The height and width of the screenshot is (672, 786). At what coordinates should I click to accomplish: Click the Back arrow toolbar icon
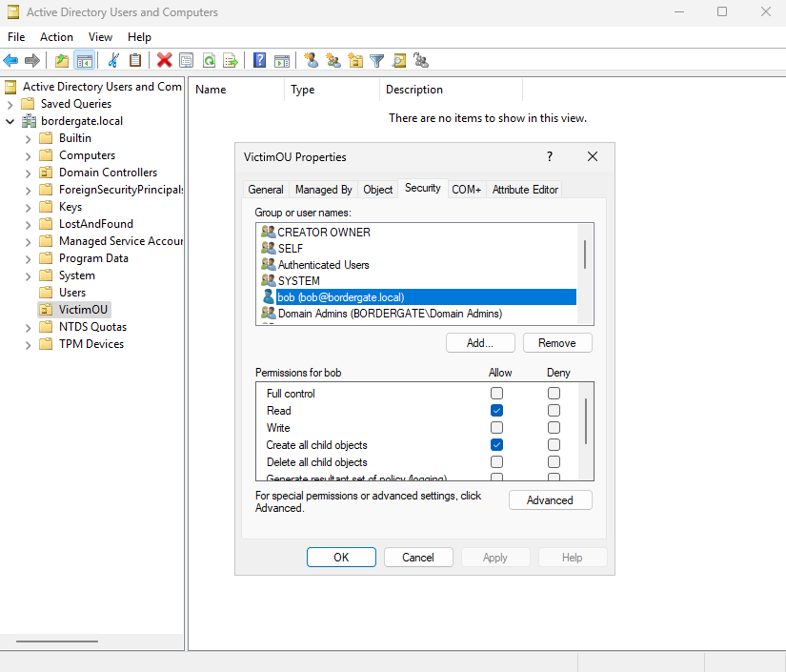[11, 60]
